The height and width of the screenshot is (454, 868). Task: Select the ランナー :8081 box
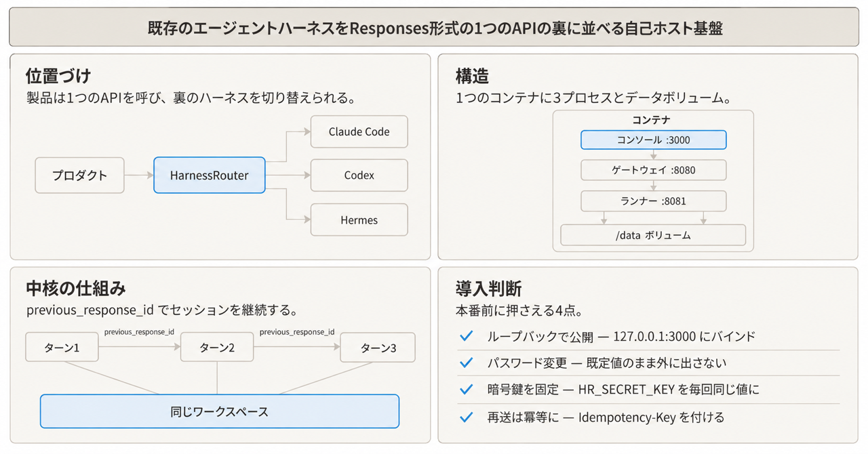(x=654, y=201)
